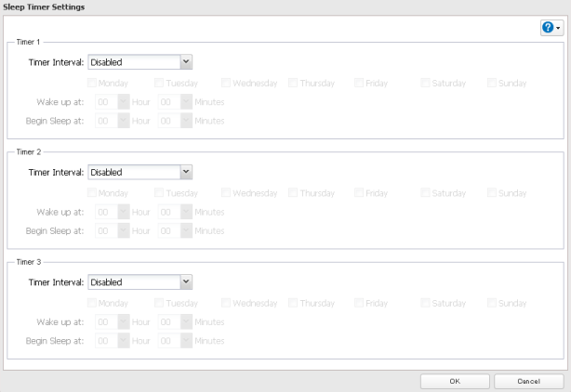Tick Wednesday checkbox in Timer 2
The image size is (571, 392).
click(226, 192)
